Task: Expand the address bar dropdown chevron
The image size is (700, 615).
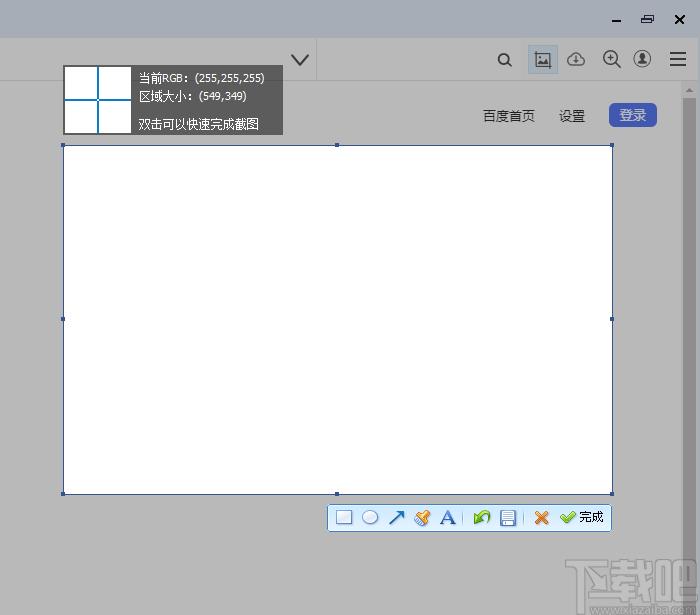Action: point(300,59)
